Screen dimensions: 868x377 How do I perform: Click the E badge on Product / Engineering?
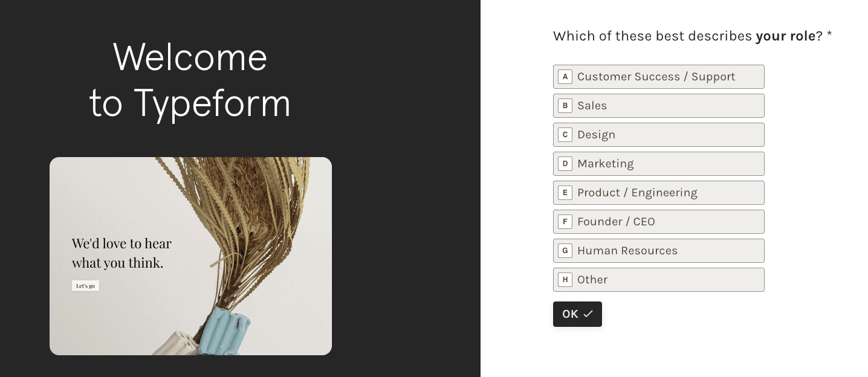coord(565,193)
